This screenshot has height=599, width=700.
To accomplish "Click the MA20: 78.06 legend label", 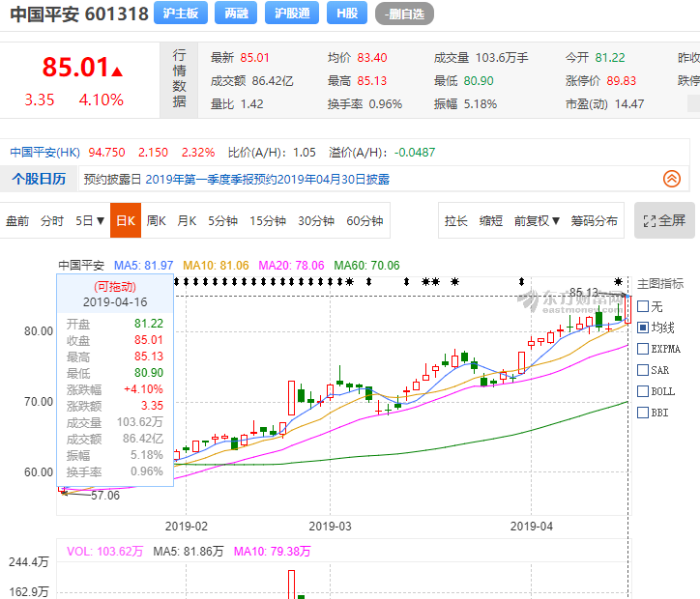I will click(291, 266).
